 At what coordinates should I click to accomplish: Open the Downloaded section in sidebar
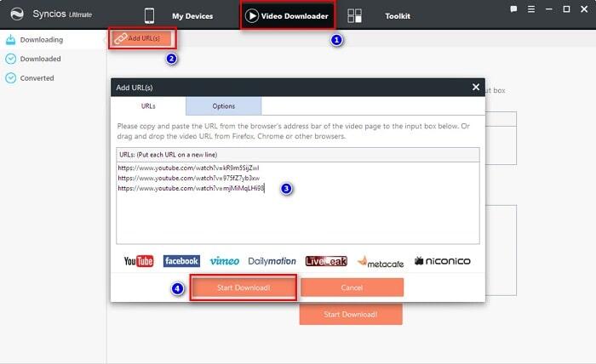(x=39, y=59)
